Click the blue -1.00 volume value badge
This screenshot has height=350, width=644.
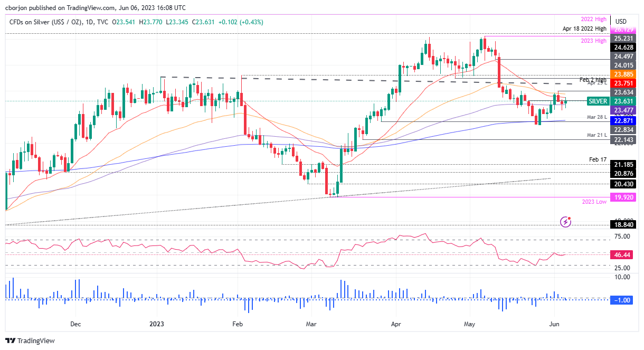click(x=621, y=300)
